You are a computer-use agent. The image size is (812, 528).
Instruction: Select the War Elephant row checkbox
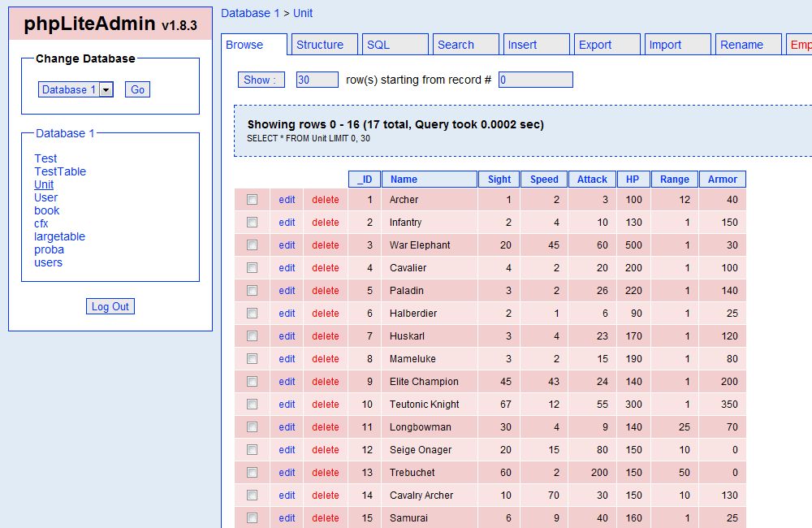(252, 245)
